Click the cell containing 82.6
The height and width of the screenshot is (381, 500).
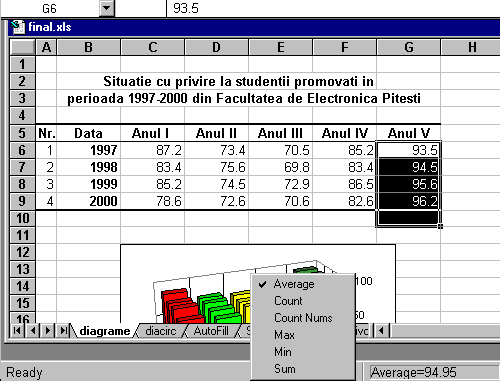[344, 201]
